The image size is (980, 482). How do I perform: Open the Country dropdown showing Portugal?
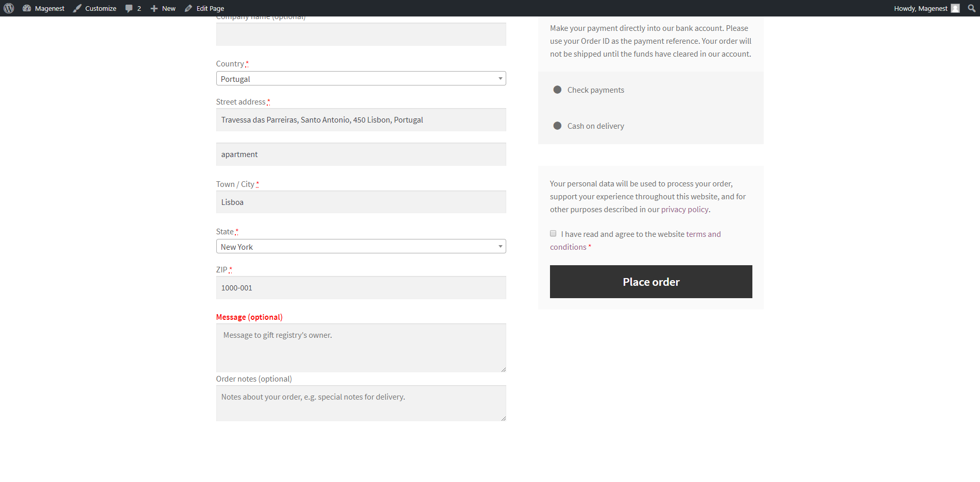tap(360, 78)
